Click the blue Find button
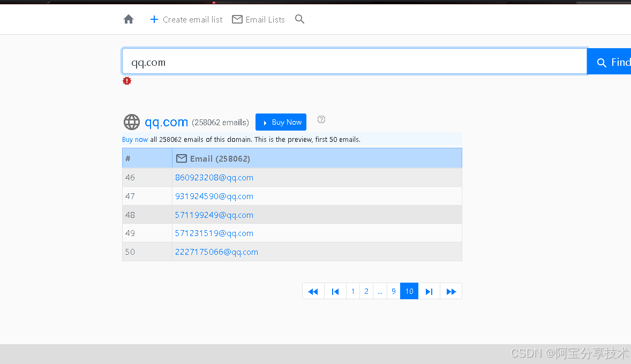Image resolution: width=631 pixels, height=364 pixels. tap(609, 62)
